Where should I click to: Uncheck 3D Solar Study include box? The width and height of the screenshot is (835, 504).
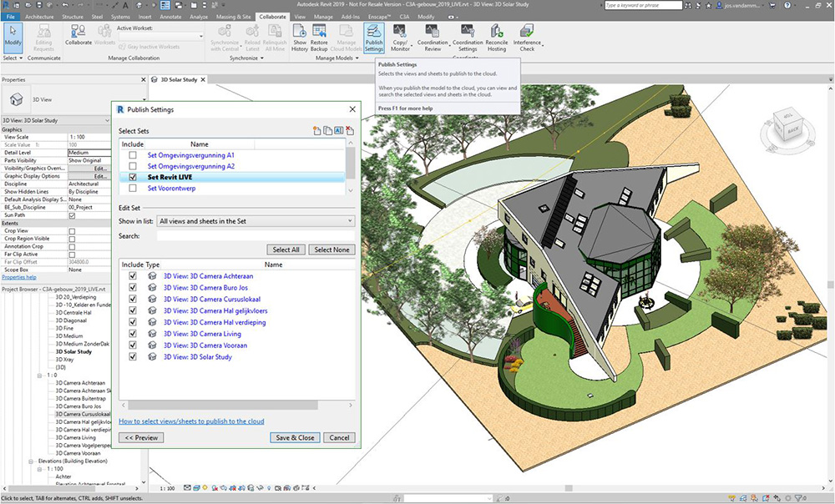point(133,356)
